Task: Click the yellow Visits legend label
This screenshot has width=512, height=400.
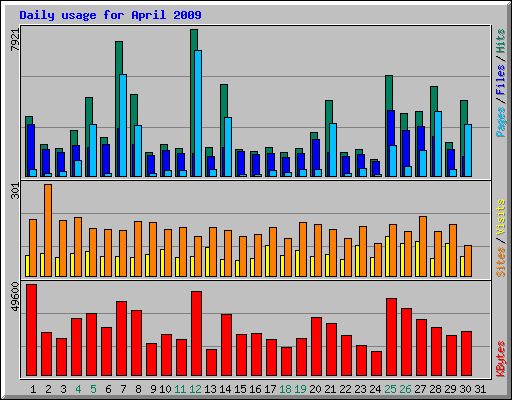Action: click(x=501, y=217)
